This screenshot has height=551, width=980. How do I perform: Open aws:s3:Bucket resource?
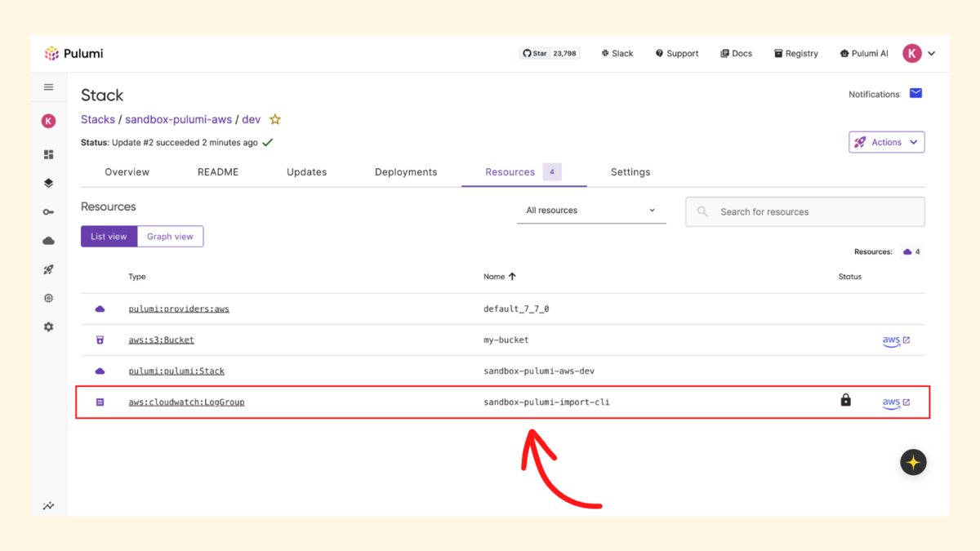pos(162,340)
